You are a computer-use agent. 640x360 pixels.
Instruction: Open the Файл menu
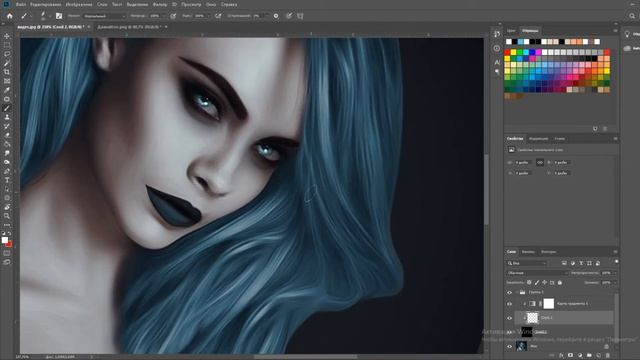click(x=21, y=4)
